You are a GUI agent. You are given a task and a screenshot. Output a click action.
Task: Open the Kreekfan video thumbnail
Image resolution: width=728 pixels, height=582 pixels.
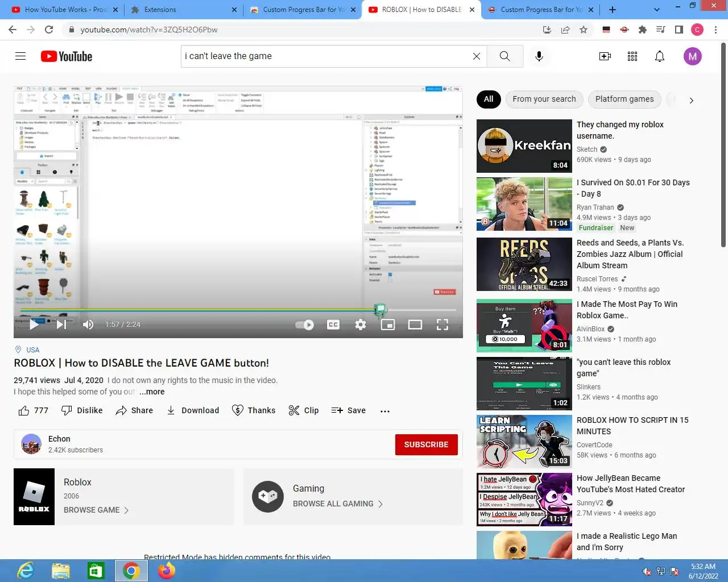click(x=524, y=146)
